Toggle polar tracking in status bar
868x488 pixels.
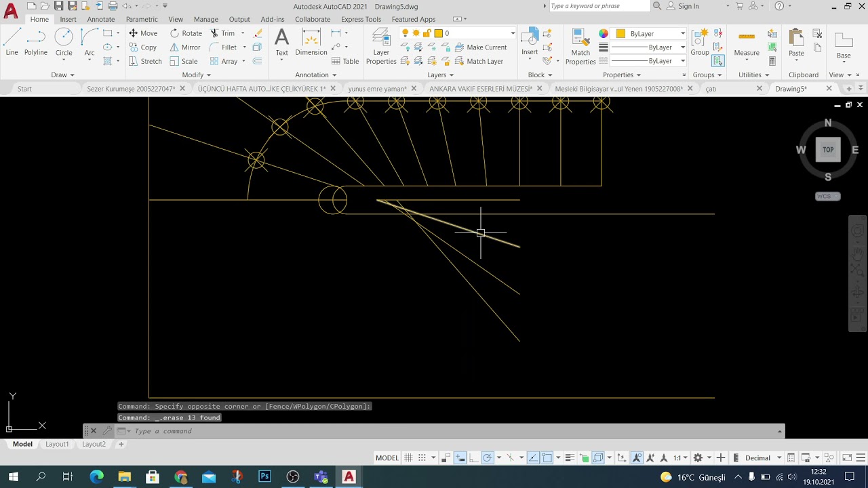(488, 457)
